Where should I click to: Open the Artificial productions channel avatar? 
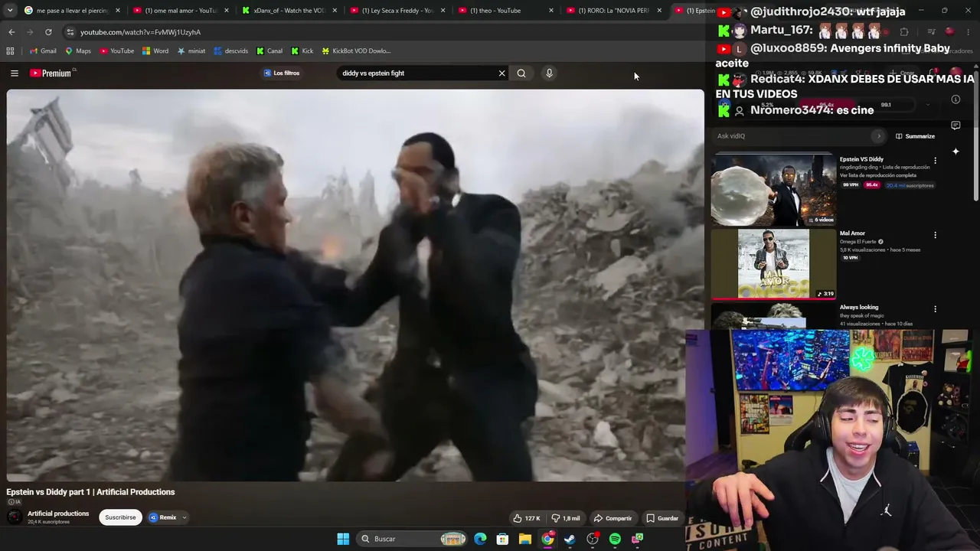tap(15, 517)
